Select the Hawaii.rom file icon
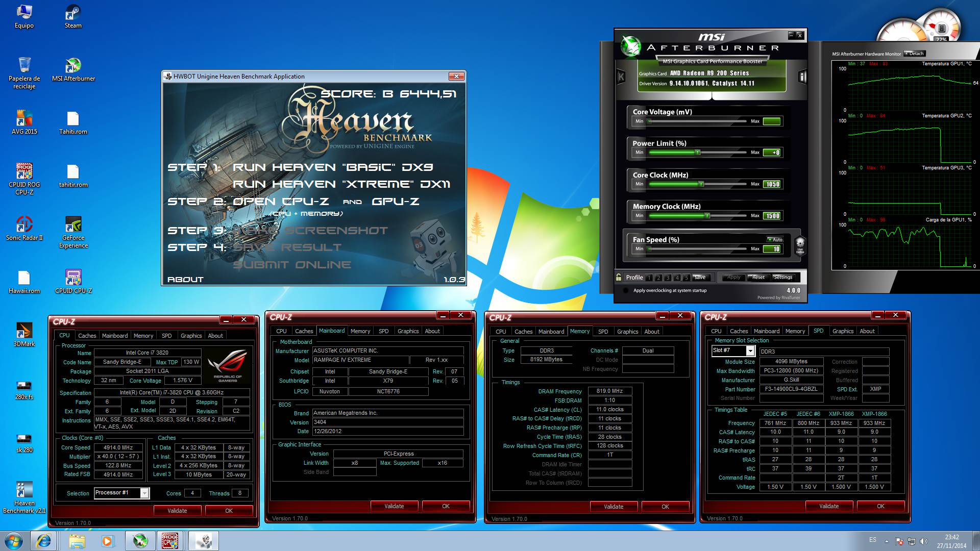Viewport: 980px width, 551px height. point(24,282)
